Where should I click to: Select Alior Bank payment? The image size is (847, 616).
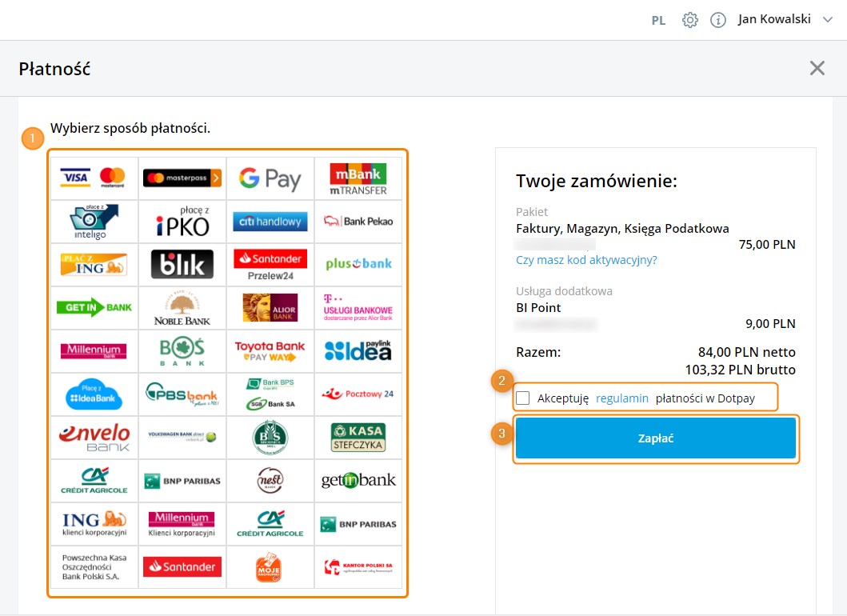pos(270,308)
